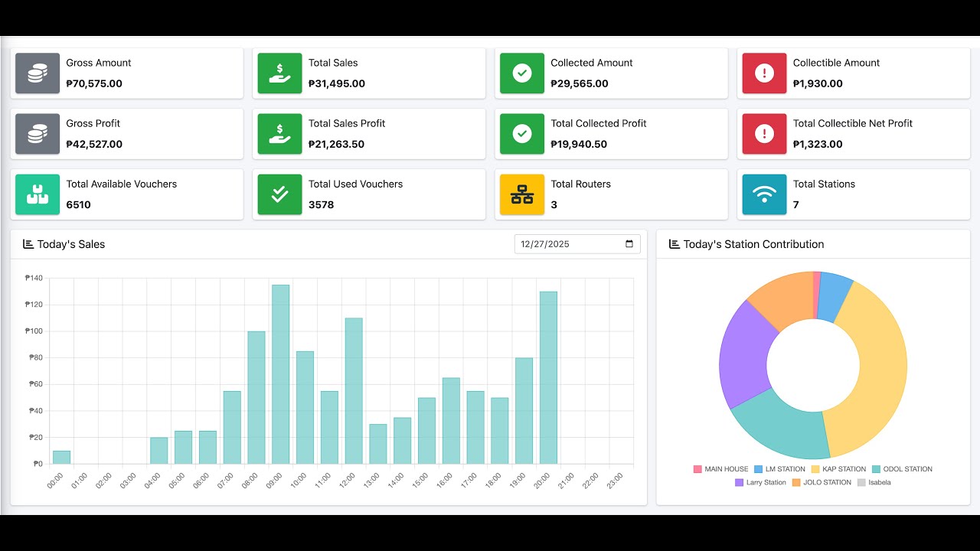The height and width of the screenshot is (551, 980).
Task: Click the Gross Profit coins icon
Action: coord(38,134)
